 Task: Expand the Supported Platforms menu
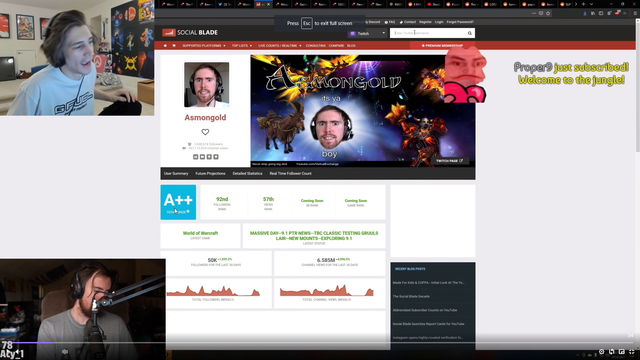pos(204,46)
